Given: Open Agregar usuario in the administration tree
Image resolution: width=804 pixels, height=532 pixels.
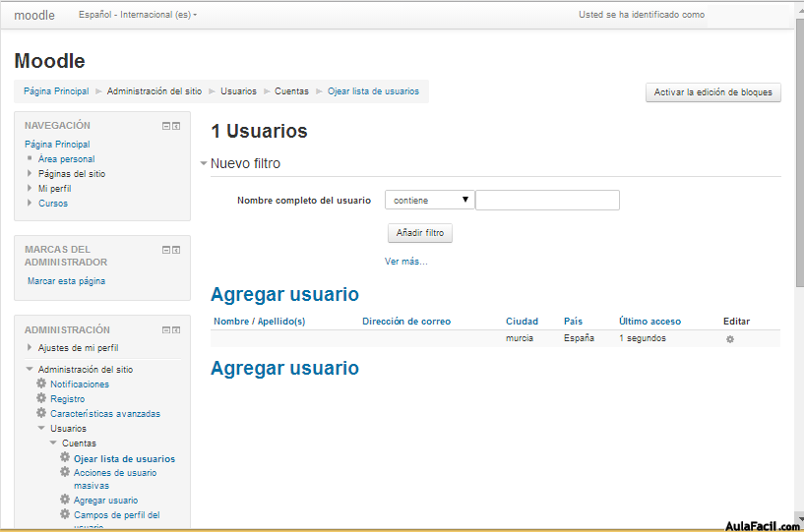Looking at the screenshot, I should point(105,501).
